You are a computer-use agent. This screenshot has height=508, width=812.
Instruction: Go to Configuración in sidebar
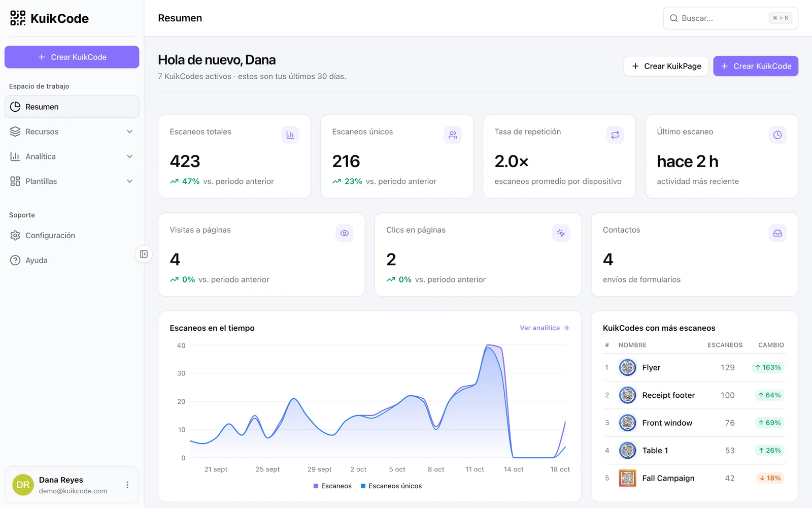coord(72,236)
